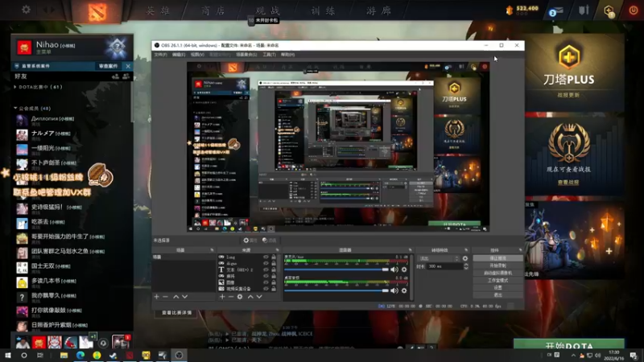Click 工作室模式 button in OBS controls
This screenshot has height=362, width=644.
pyautogui.click(x=497, y=280)
